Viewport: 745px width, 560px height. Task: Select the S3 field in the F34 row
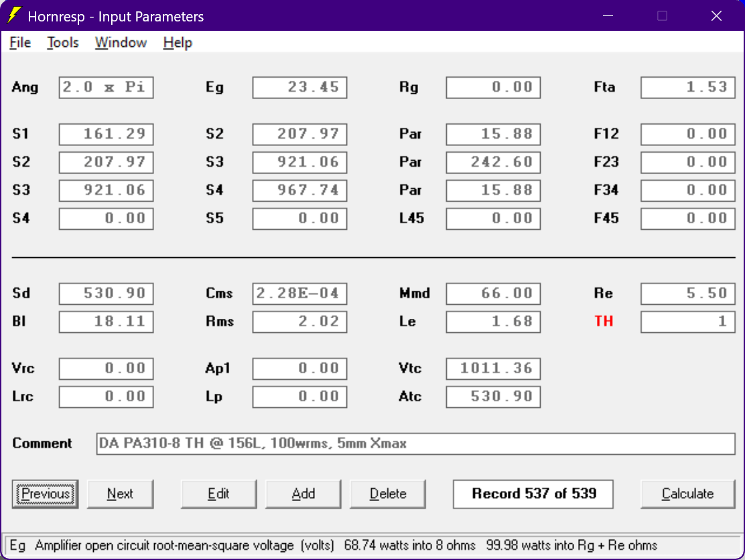(x=106, y=190)
